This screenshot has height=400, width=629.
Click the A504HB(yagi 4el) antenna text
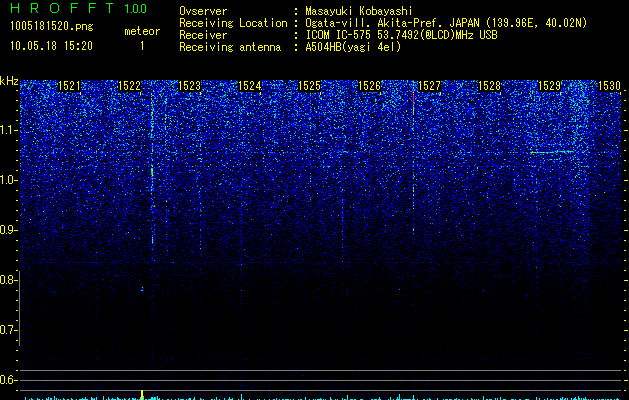click(x=353, y=47)
